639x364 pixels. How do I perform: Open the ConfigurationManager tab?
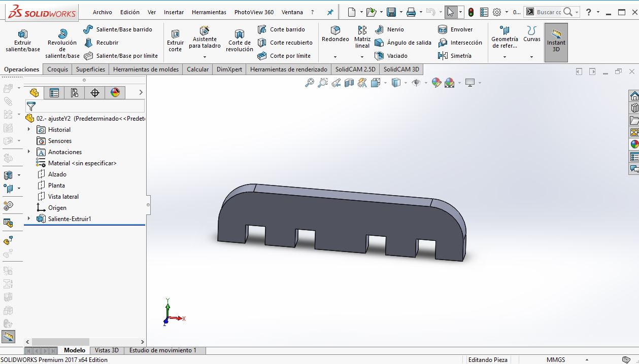point(75,92)
